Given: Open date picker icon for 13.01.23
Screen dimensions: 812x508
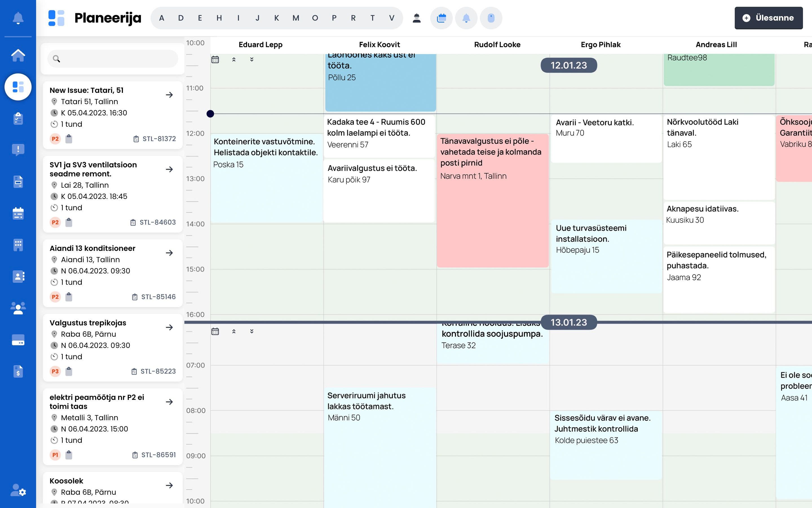Looking at the screenshot, I should (215, 332).
